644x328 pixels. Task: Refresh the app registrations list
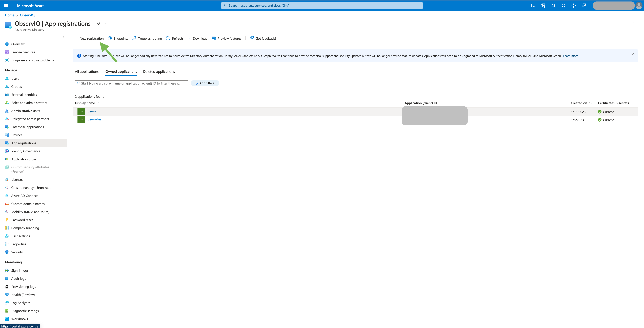tap(174, 38)
